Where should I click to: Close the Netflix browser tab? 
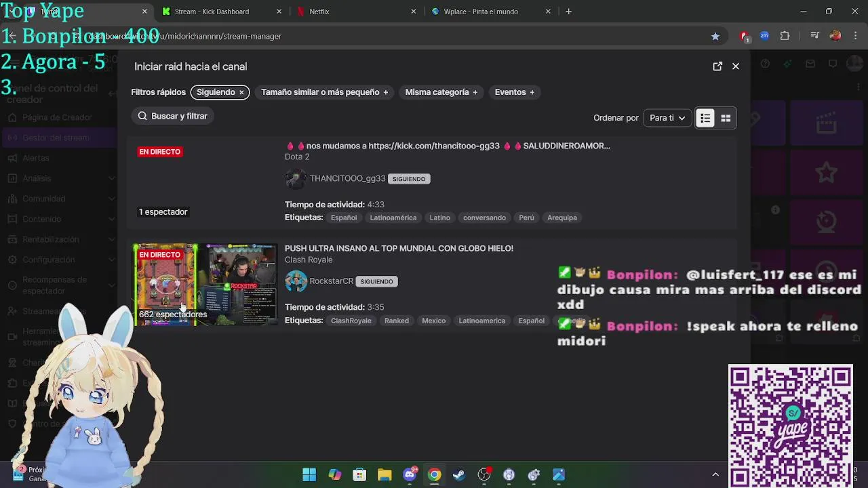click(x=414, y=12)
